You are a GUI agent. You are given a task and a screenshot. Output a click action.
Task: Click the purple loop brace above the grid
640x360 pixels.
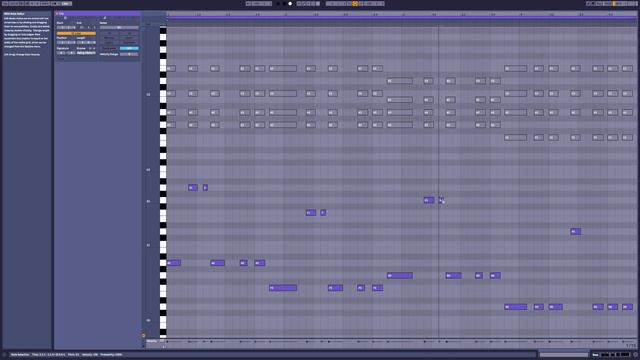click(402, 18)
